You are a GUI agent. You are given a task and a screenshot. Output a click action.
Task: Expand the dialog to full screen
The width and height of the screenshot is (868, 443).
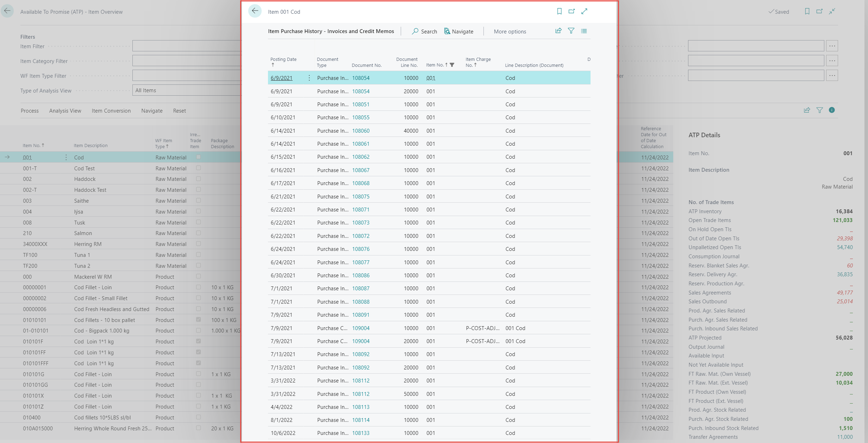584,11
